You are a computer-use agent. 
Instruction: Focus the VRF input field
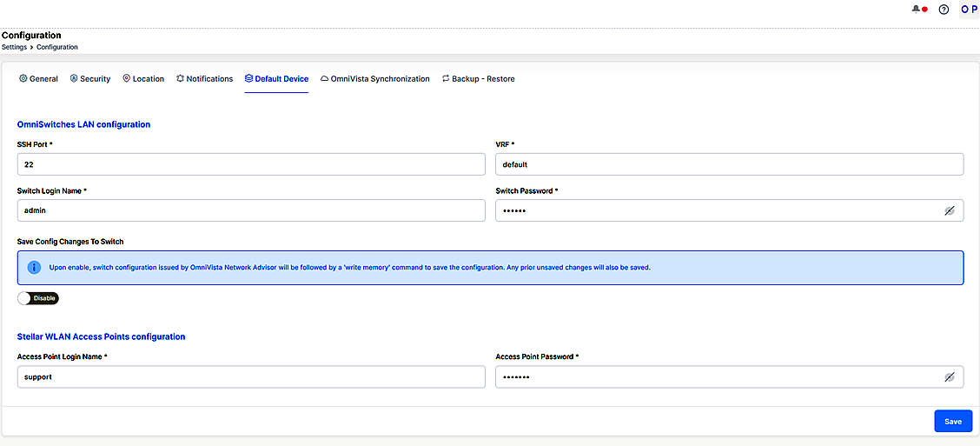pyautogui.click(x=729, y=164)
